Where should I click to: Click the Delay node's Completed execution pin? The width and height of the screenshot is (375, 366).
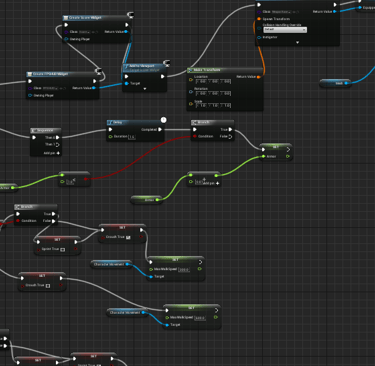point(160,129)
